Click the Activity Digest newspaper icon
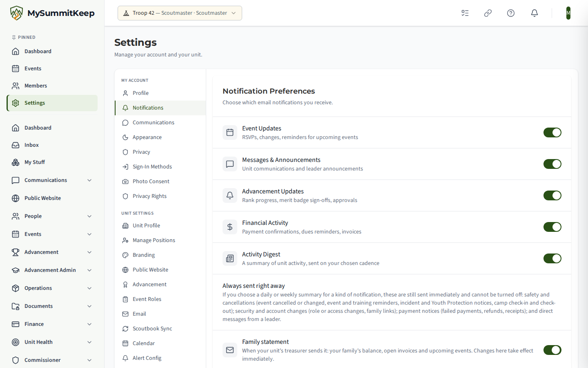 pos(230,258)
